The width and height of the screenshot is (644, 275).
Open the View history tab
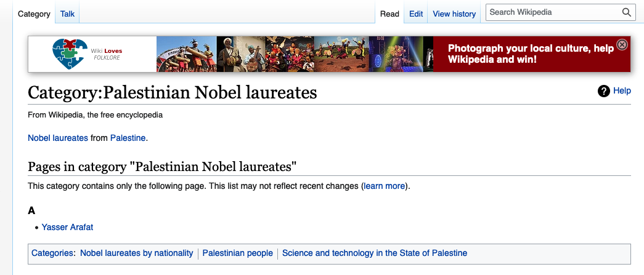coord(454,14)
